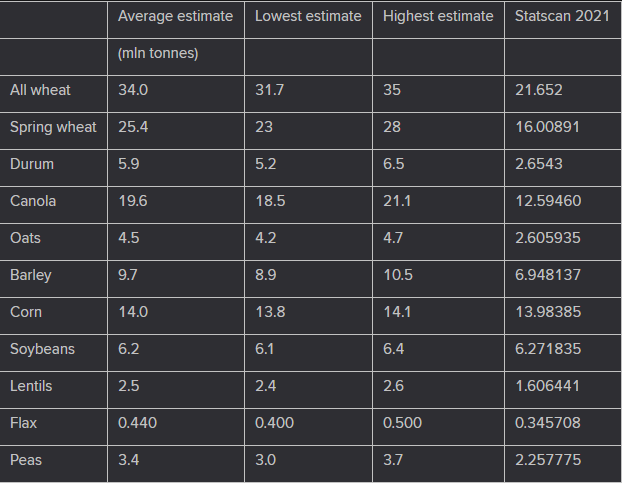The height and width of the screenshot is (484, 623).
Task: Click the Soybeans row label
Action: pyautogui.click(x=42, y=349)
